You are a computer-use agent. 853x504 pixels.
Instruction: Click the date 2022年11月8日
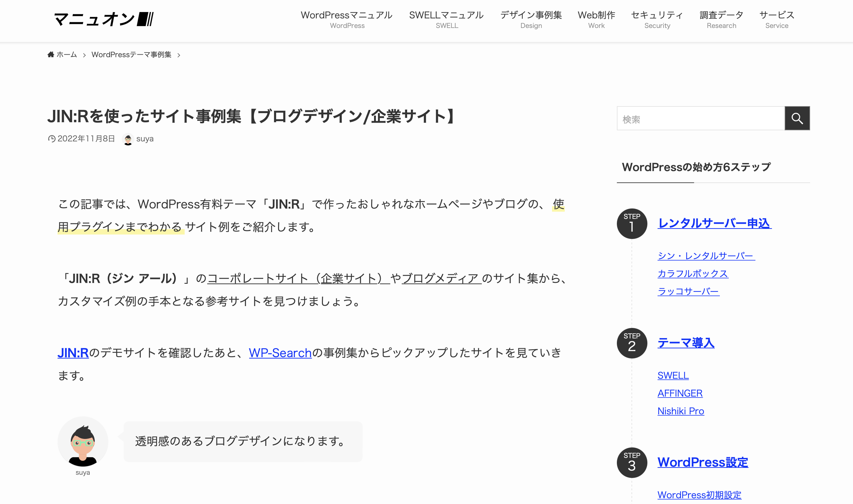point(86,139)
